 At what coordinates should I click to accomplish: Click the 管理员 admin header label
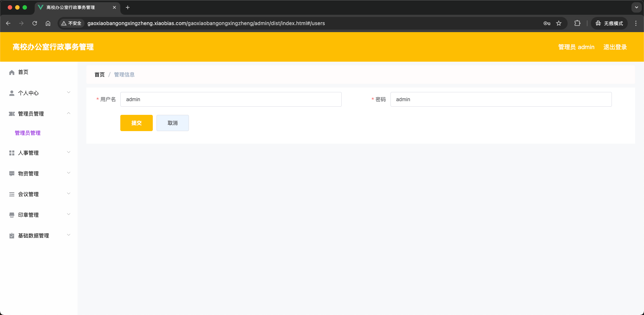click(x=576, y=47)
